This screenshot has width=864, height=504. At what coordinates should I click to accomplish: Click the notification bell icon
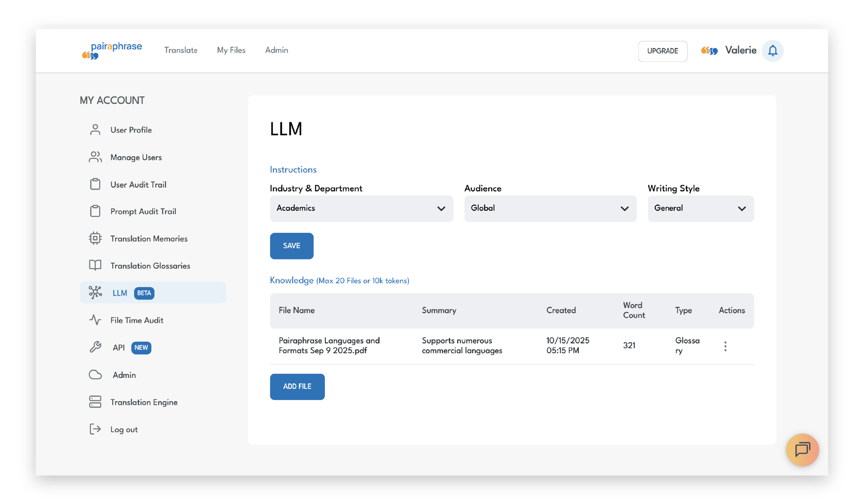pos(772,51)
